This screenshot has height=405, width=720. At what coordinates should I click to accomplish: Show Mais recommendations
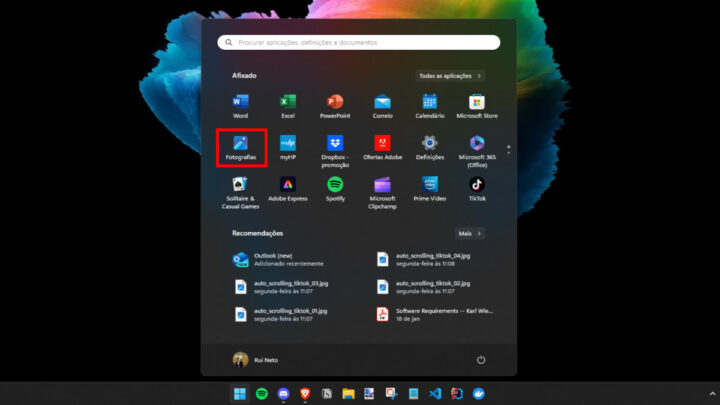pyautogui.click(x=470, y=233)
